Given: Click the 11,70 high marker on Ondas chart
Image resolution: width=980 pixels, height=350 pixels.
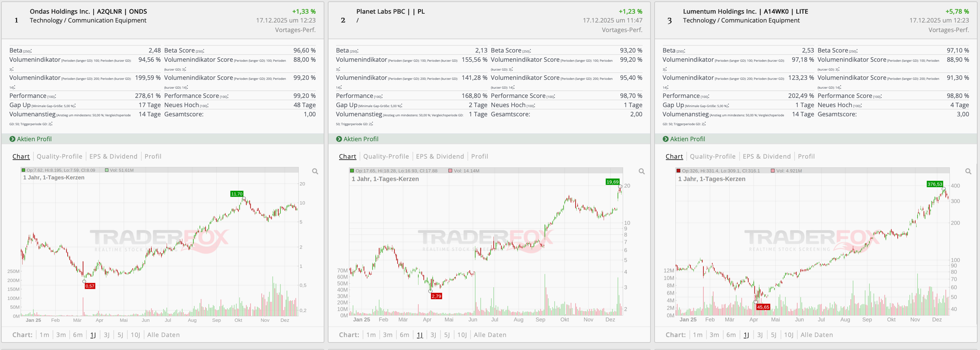Looking at the screenshot, I should click(x=237, y=194).
